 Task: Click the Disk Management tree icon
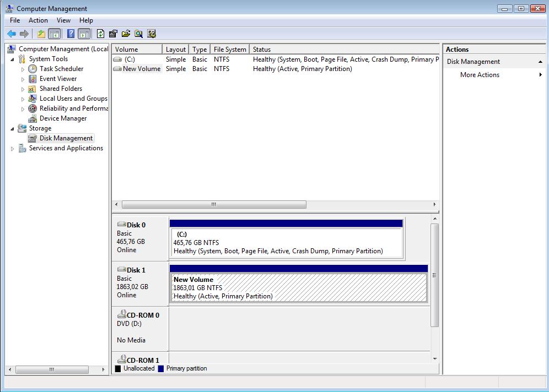tap(33, 138)
